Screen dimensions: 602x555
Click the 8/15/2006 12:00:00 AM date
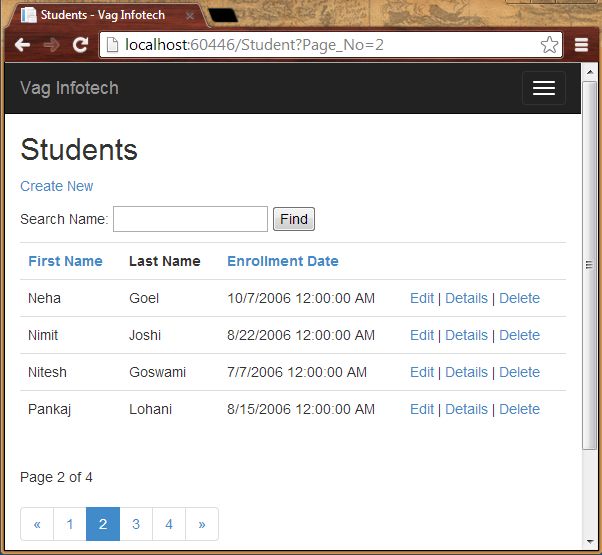click(301, 409)
